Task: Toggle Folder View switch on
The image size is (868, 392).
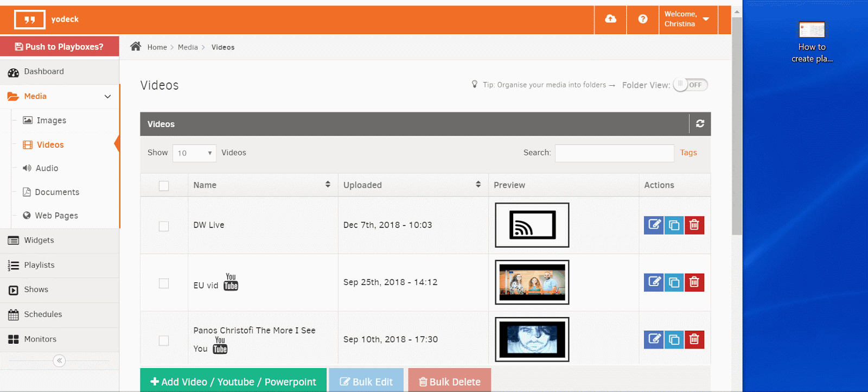Action: pyautogui.click(x=690, y=85)
